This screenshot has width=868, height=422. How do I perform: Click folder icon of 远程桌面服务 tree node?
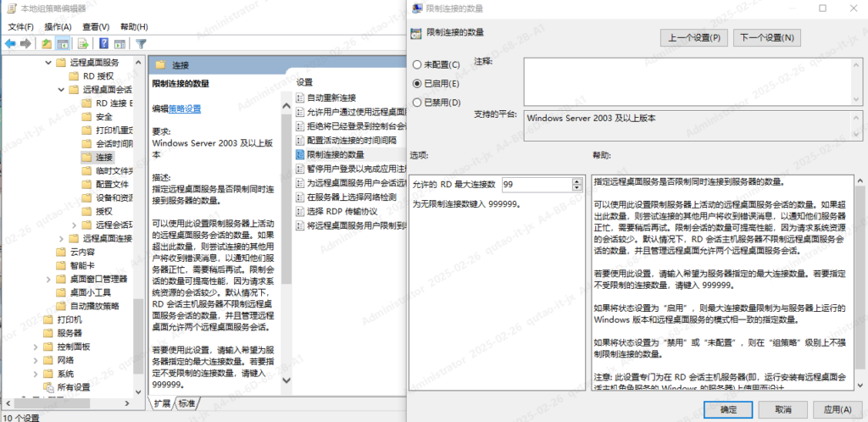click(x=61, y=63)
